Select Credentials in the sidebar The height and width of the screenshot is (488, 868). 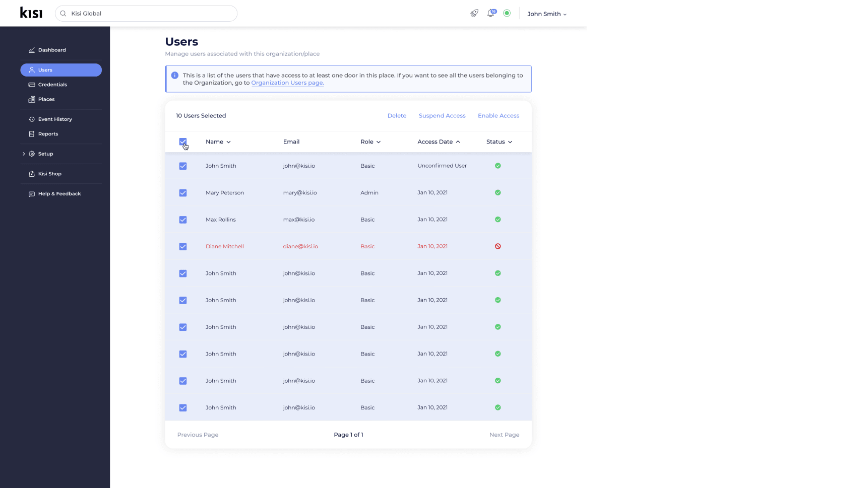[x=52, y=84]
